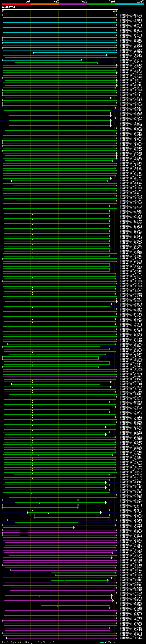Select the UniRef100_P97113 entry

tap(131, 615)
